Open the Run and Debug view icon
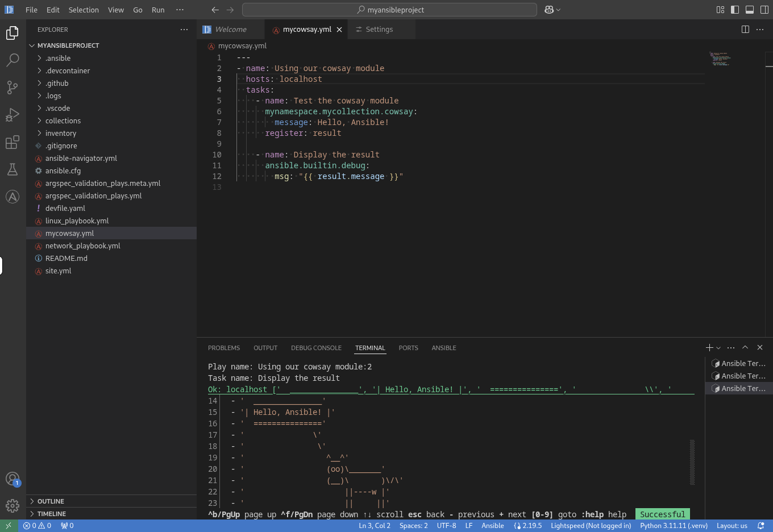The width and height of the screenshot is (773, 532). coord(13,115)
